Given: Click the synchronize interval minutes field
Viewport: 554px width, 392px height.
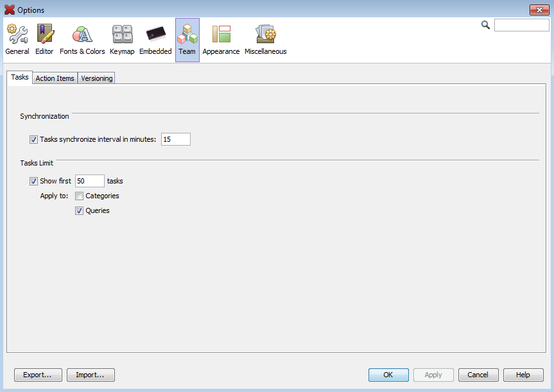Looking at the screenshot, I should (x=175, y=139).
